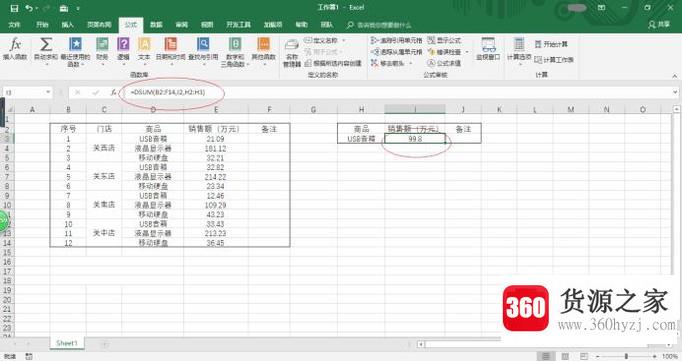Image resolution: width=682 pixels, height=361 pixels.
Task: Open the More Functions (其他函数) dropdown
Action: tap(264, 52)
